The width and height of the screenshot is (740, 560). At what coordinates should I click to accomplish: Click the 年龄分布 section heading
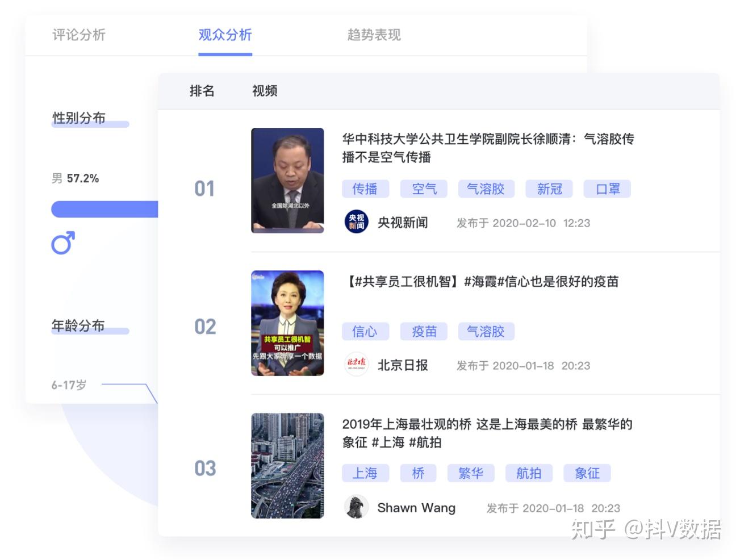(78, 325)
